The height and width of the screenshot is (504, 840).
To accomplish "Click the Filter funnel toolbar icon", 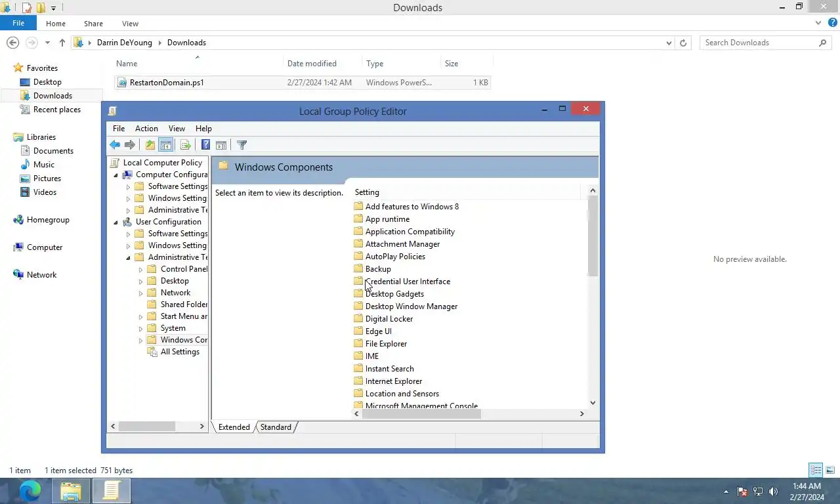I will (x=241, y=145).
